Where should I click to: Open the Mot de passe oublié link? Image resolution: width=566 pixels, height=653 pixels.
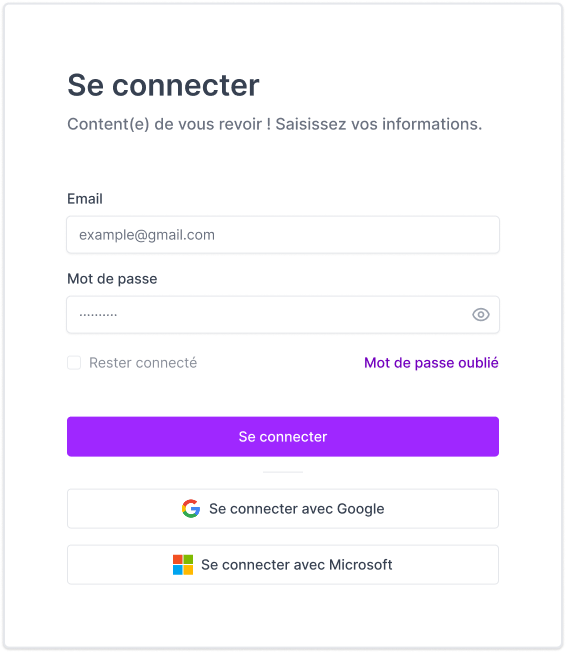[x=431, y=363]
